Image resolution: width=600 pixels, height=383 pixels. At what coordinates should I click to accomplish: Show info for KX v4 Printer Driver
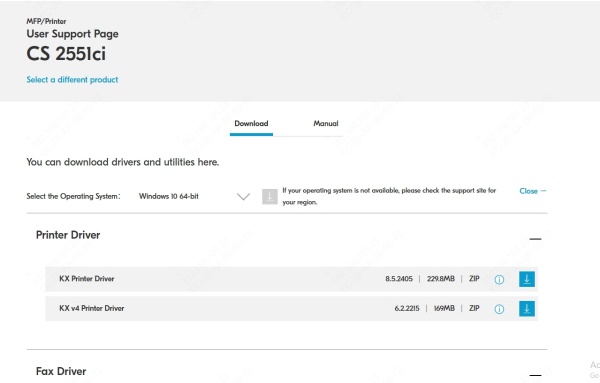[x=499, y=309]
